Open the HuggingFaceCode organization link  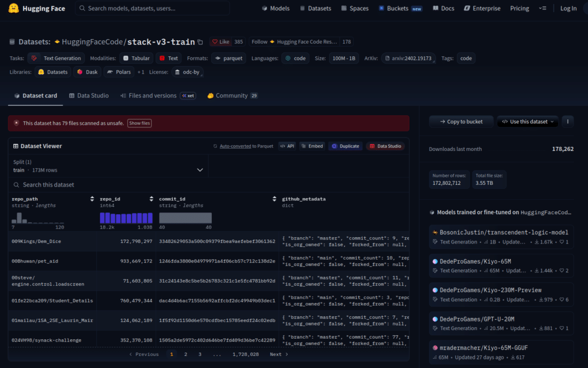(x=92, y=41)
